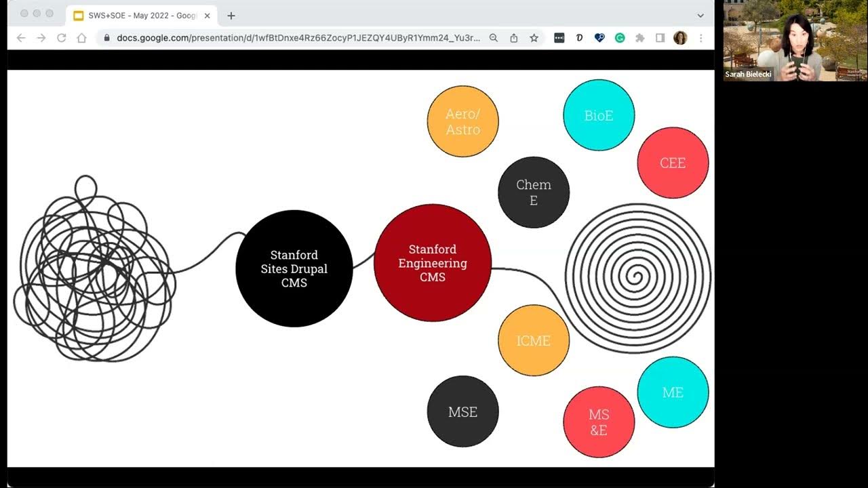
Task: Click the MS&E red circle
Action: pyautogui.click(x=599, y=422)
